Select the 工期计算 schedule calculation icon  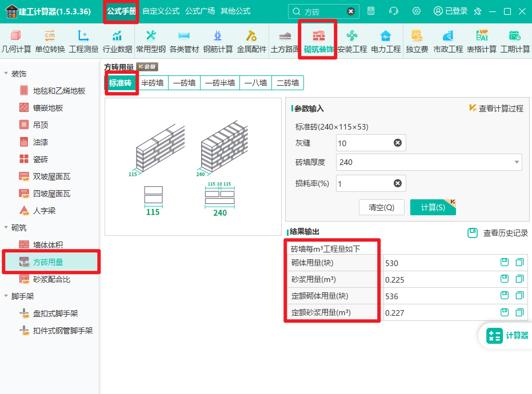(x=515, y=41)
